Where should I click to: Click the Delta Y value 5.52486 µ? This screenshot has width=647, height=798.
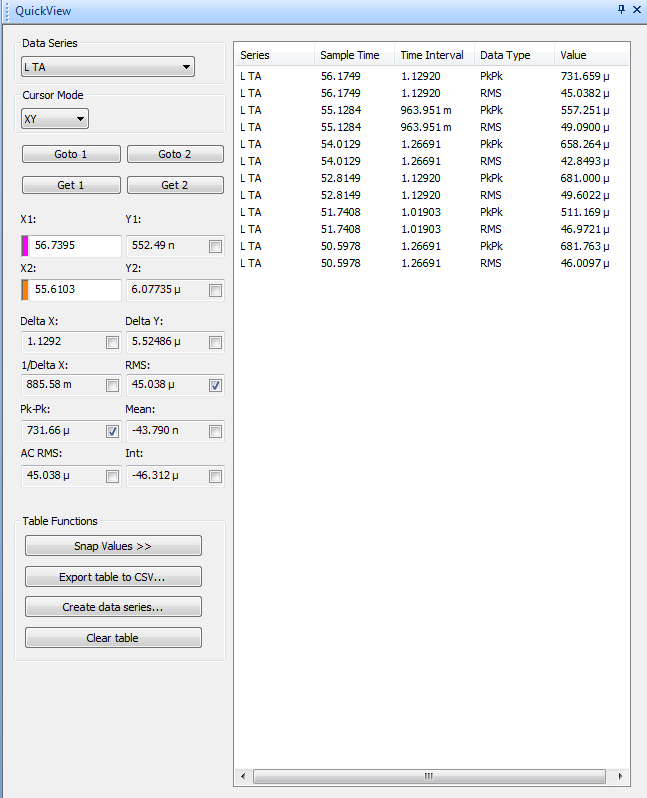[x=156, y=341]
